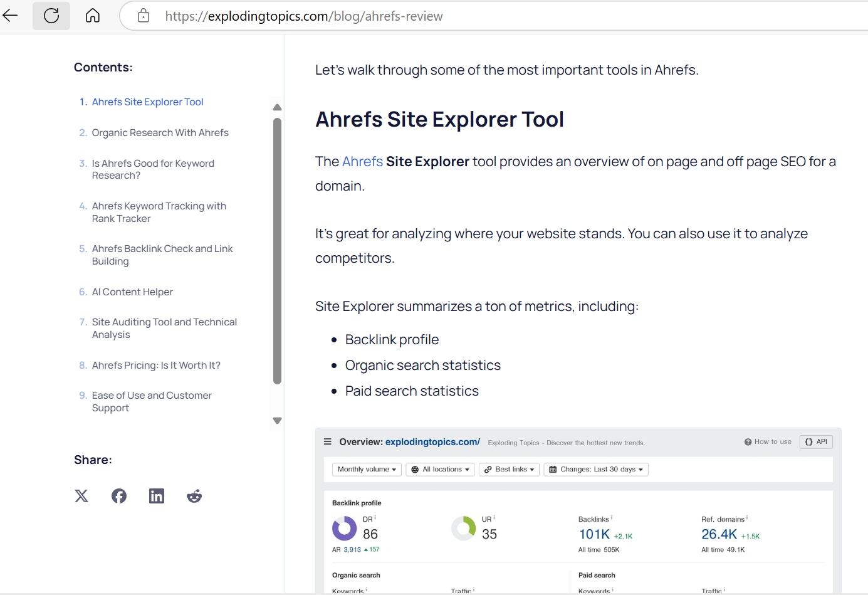Screen dimensions: 868x595
Task: Go to Is Ahrefs Good for Keyword Research
Action: pyautogui.click(x=153, y=169)
